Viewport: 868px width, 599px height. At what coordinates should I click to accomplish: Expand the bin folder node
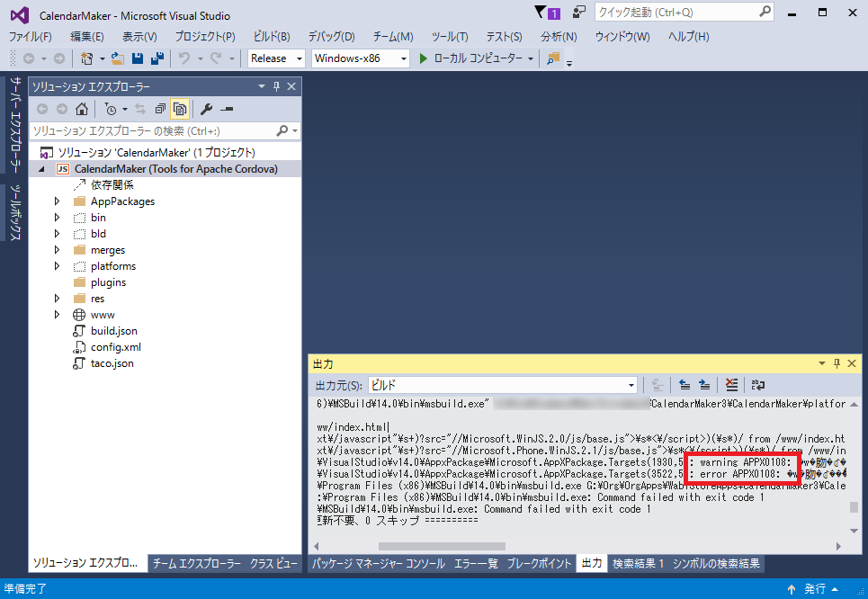point(57,217)
